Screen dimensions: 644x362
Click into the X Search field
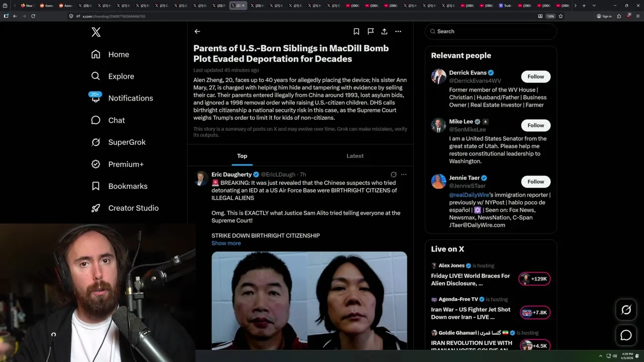(x=491, y=31)
